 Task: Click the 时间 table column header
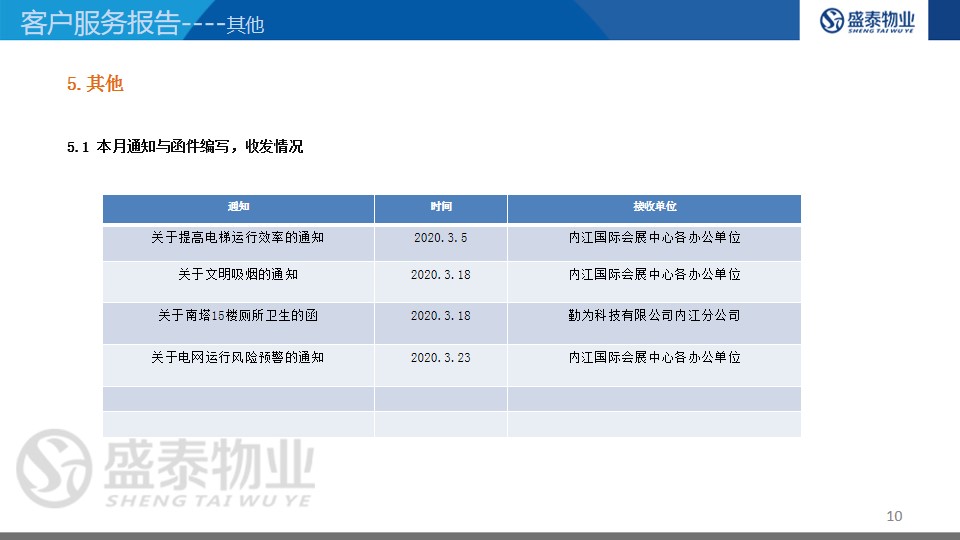441,207
